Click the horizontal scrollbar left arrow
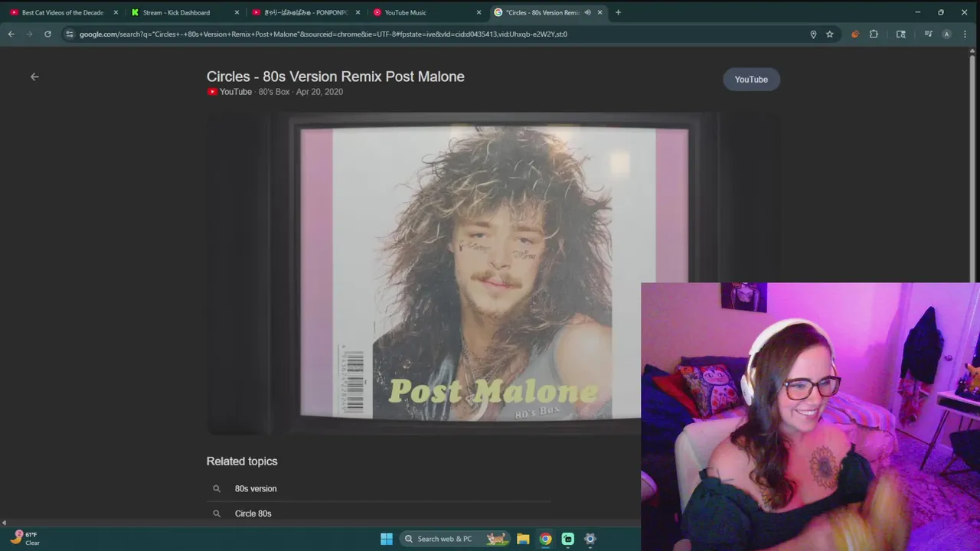The image size is (980, 551). pos(4,523)
